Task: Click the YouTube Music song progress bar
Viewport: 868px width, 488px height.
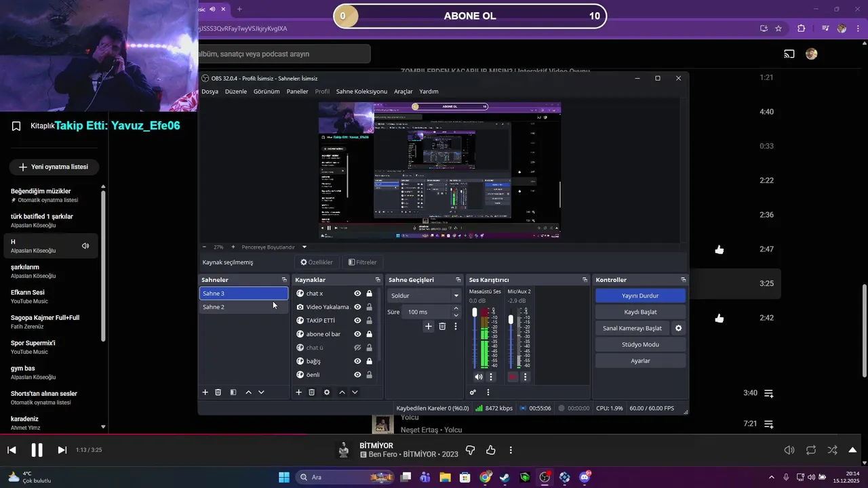Action: (x=434, y=434)
